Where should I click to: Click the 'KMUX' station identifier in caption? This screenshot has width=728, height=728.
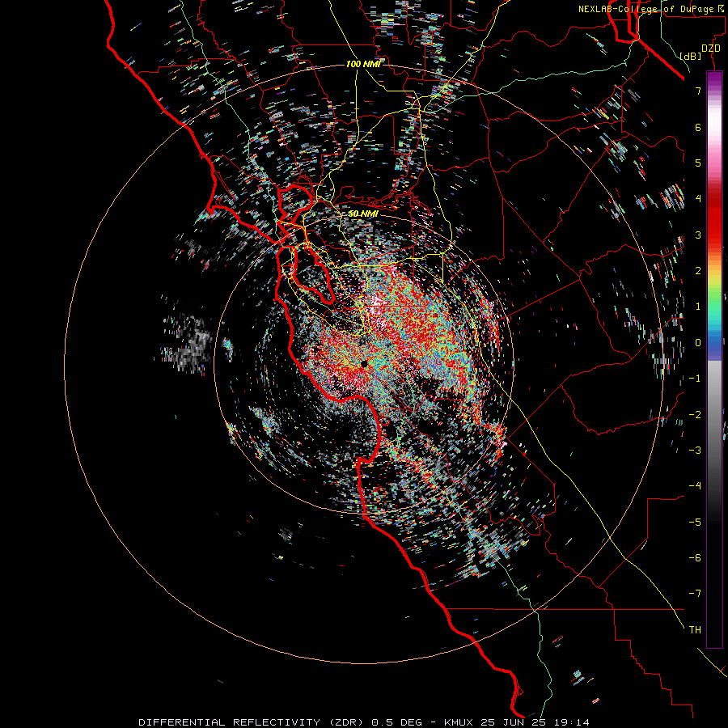pyautogui.click(x=459, y=722)
